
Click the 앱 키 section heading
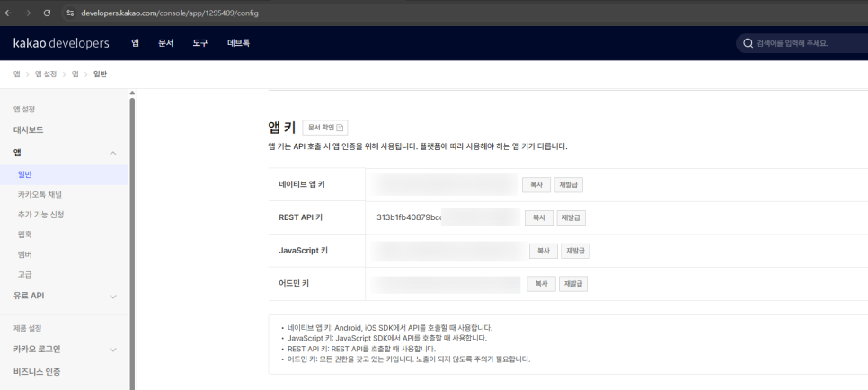[282, 128]
